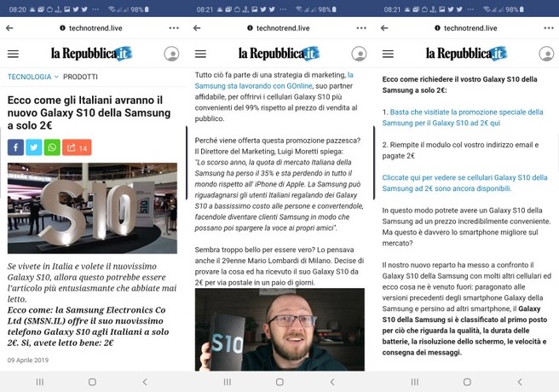Tap technotrend.live address bar in third screen
The height and width of the screenshot is (392, 559).
coord(465,28)
